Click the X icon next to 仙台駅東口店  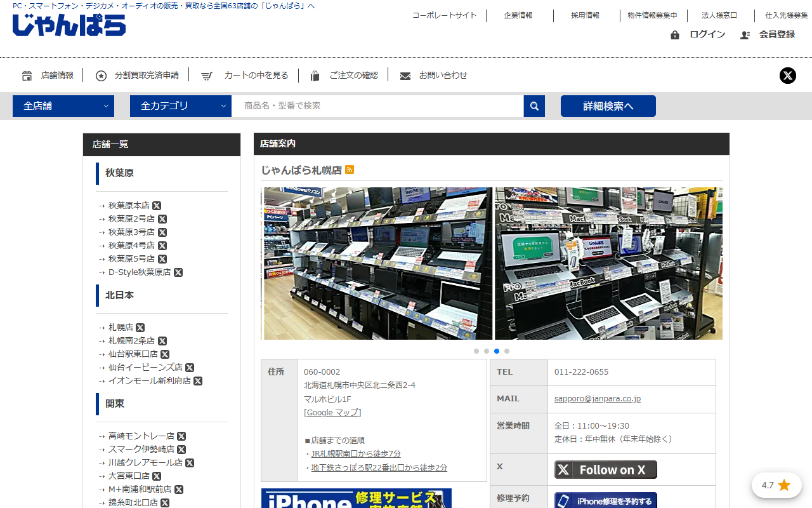coord(165,354)
